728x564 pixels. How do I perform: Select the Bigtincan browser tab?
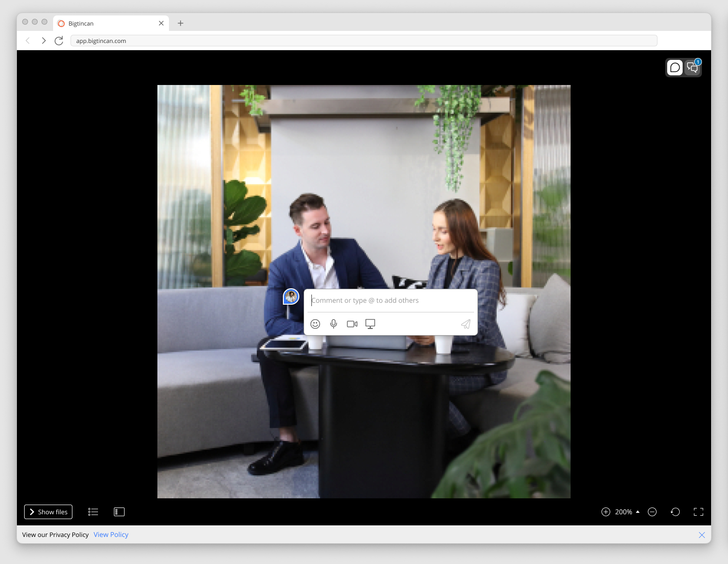click(111, 23)
